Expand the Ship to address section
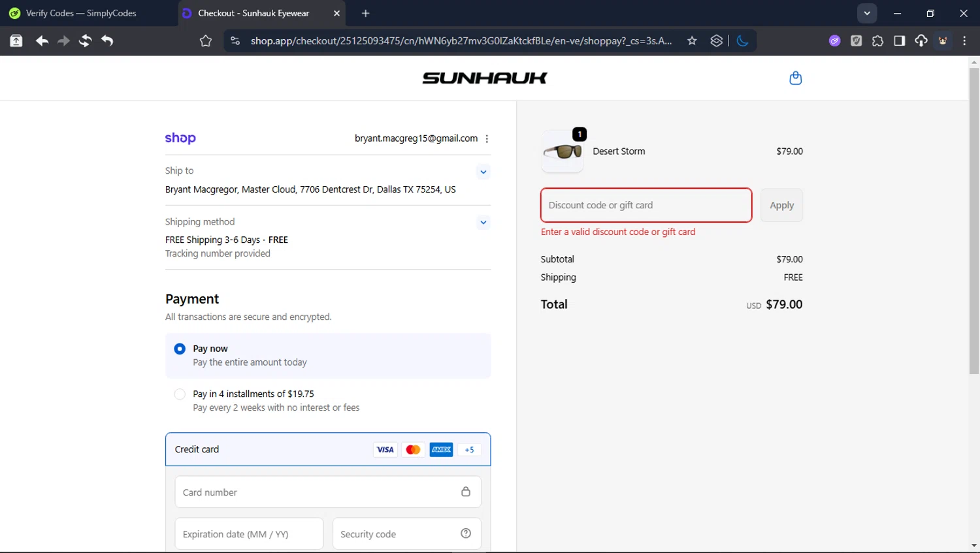This screenshot has width=980, height=553. click(483, 172)
